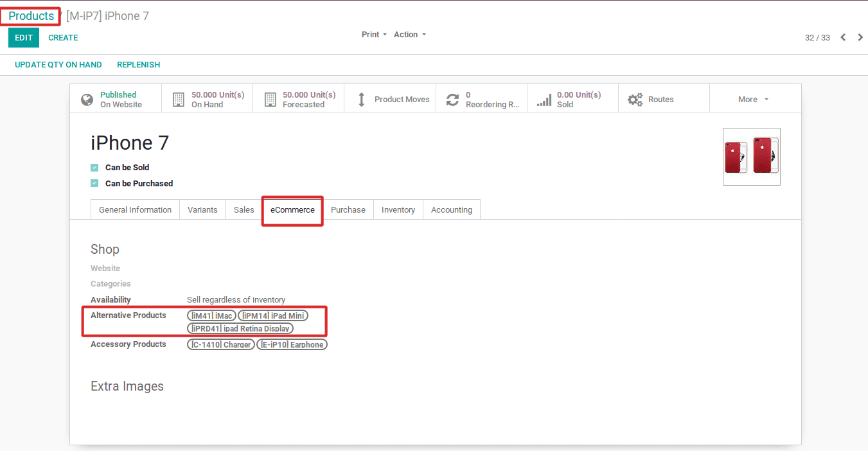Click the 50.000 Unit(s) Forecasted text
The height and width of the screenshot is (451, 868).
point(309,100)
